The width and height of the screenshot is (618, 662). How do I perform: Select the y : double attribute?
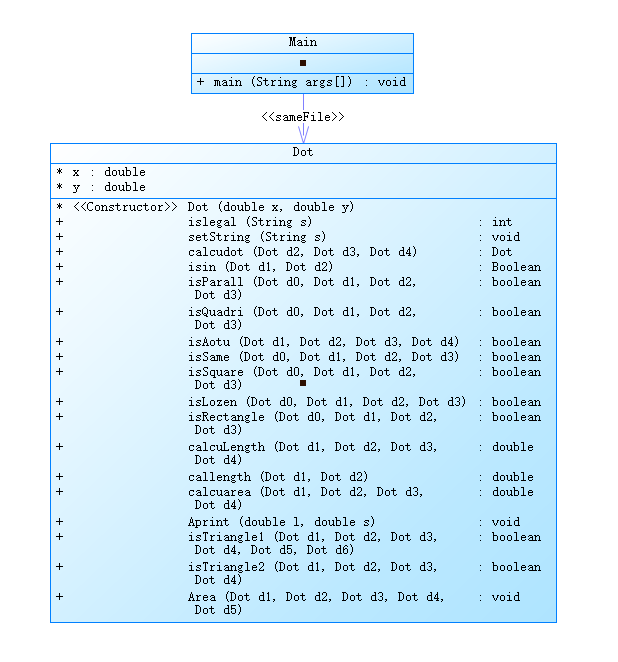[x=100, y=187]
